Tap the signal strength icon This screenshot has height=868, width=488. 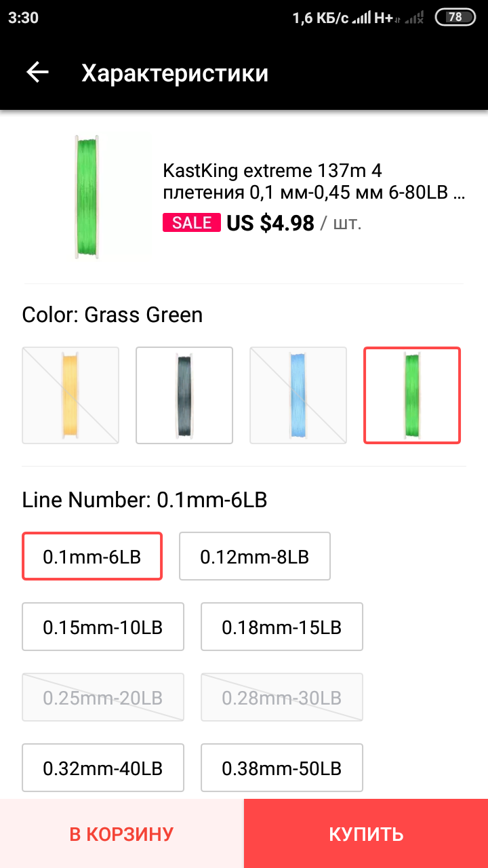tap(364, 18)
